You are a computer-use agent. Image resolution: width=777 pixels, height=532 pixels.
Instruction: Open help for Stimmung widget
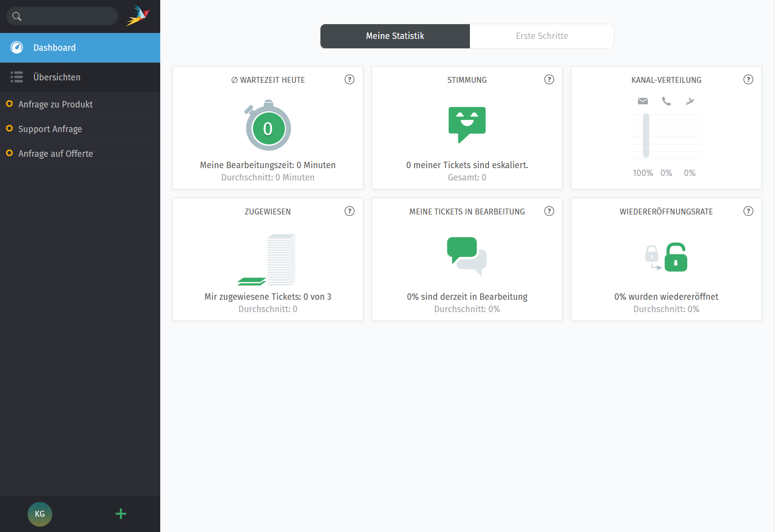pos(549,79)
